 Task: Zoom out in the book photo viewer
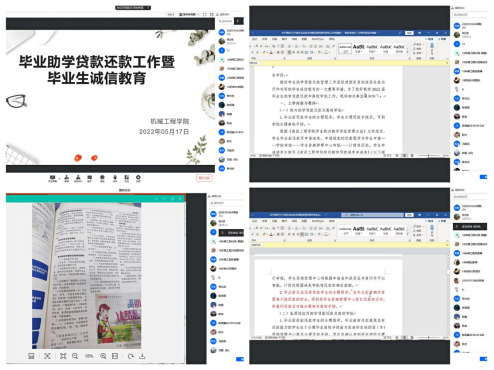pos(75,356)
